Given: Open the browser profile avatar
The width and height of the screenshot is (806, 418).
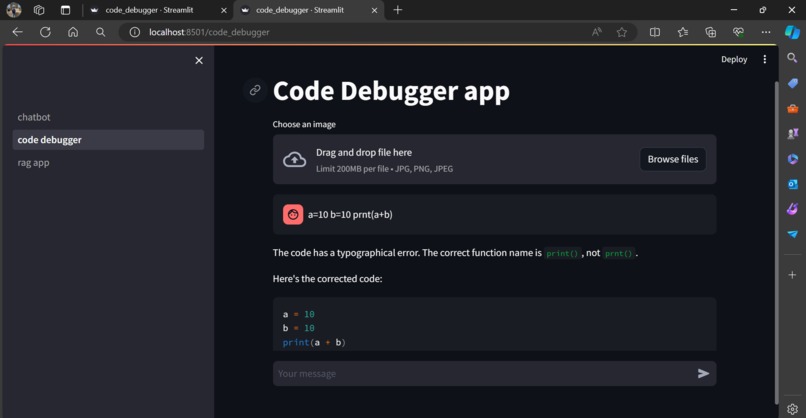Looking at the screenshot, I should tap(14, 10).
